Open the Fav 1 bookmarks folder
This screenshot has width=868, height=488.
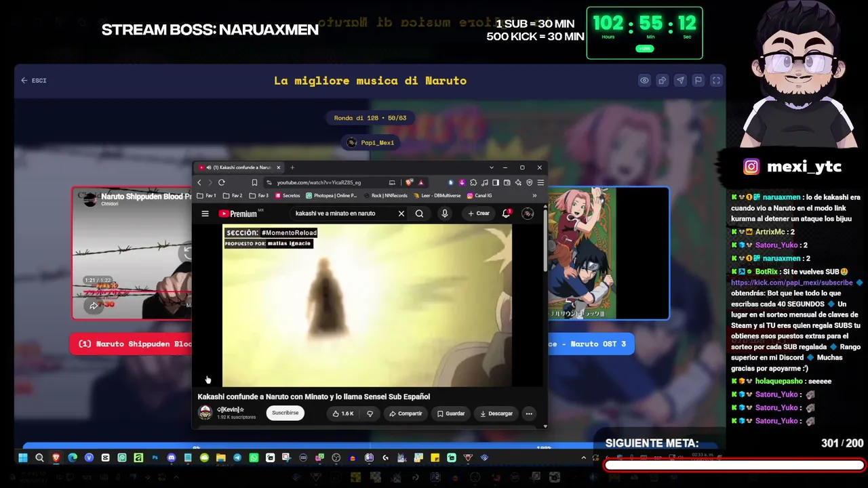tap(207, 196)
